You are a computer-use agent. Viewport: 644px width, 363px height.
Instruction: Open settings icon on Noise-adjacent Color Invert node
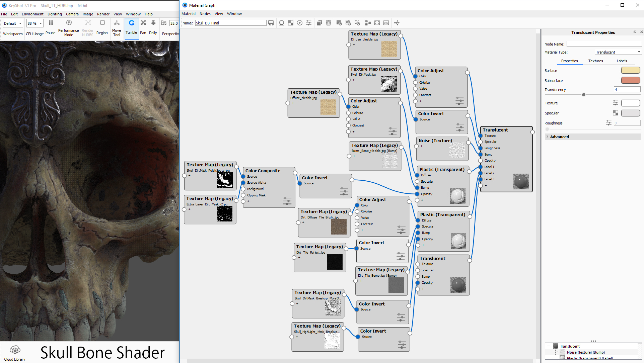(x=460, y=127)
